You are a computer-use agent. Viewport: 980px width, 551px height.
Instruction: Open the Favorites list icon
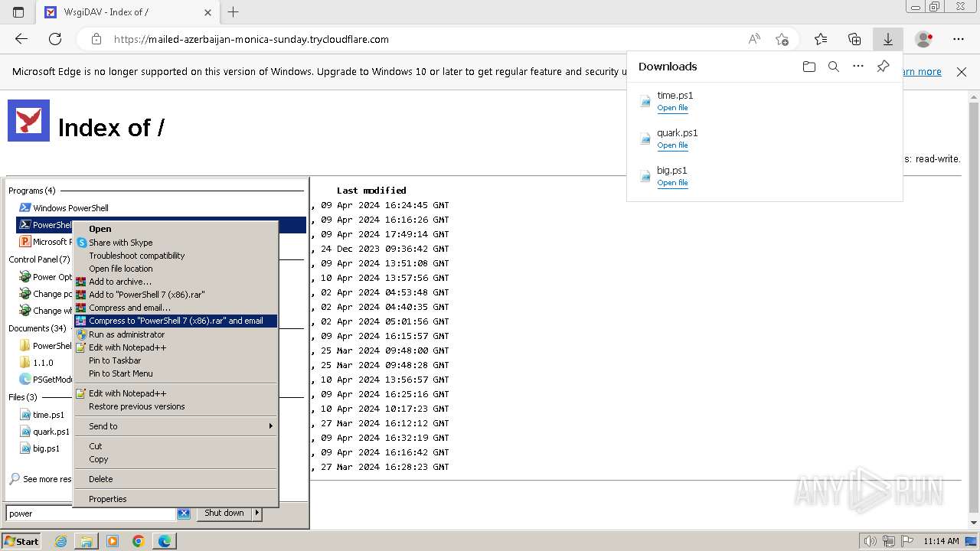point(821,39)
